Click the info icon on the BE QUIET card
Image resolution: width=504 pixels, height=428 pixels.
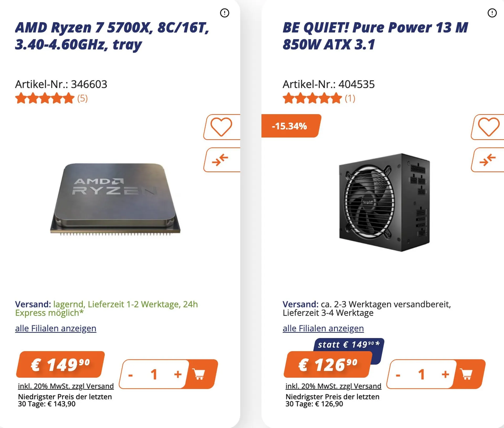point(492,13)
